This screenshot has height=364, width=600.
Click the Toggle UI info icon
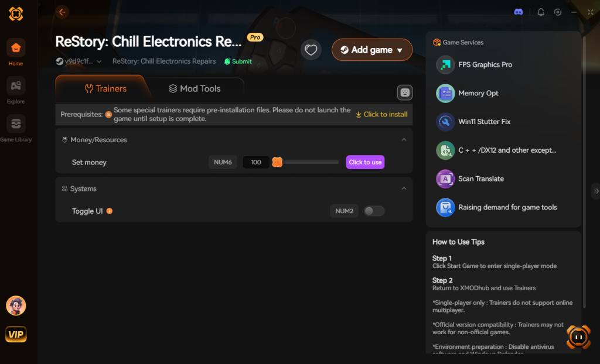click(x=110, y=211)
